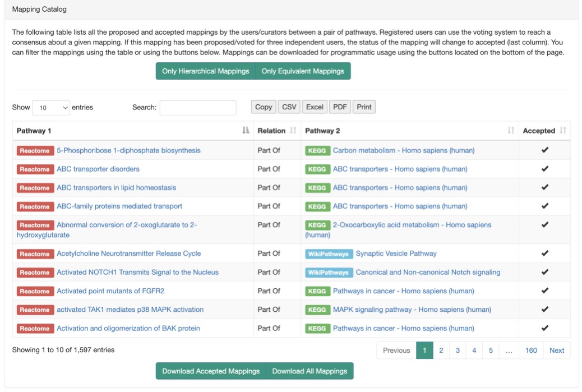582x392 pixels.
Task: Sort table by Pathway 1 column icon
Action: pos(246,130)
